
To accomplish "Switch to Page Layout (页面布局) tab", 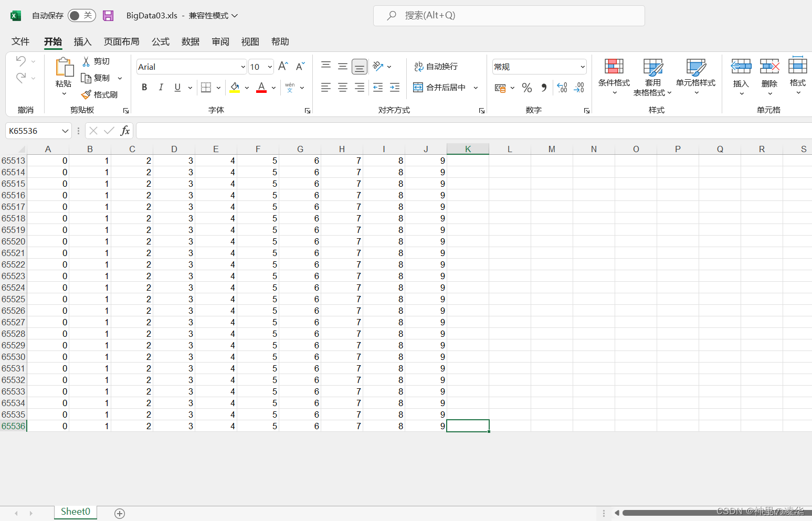I will [x=121, y=41].
